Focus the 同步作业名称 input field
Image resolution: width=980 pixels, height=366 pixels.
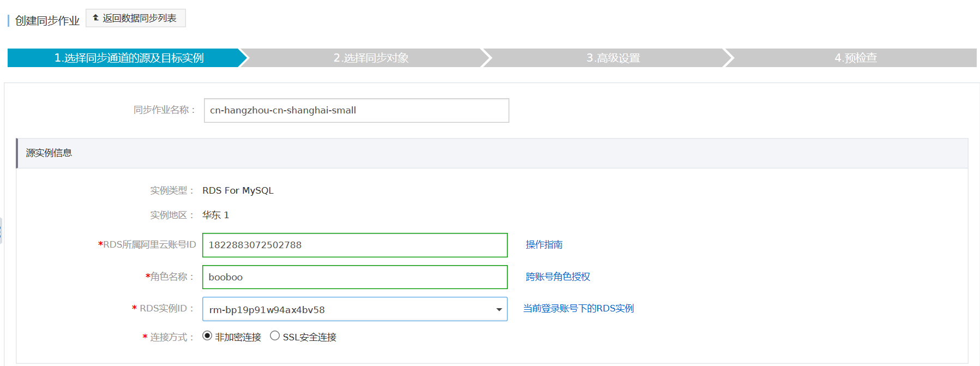click(356, 110)
